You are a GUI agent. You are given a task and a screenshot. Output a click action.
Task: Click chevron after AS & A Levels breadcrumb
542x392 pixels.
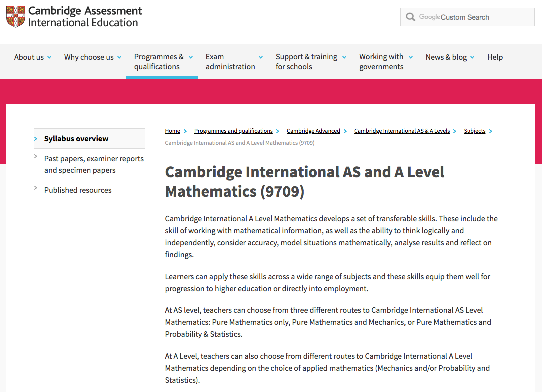click(455, 131)
